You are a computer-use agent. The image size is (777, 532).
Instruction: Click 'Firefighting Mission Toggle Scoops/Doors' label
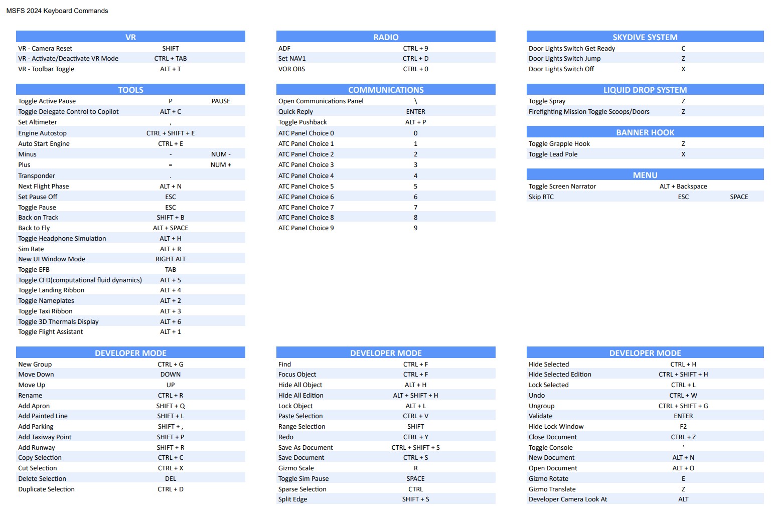coord(589,112)
